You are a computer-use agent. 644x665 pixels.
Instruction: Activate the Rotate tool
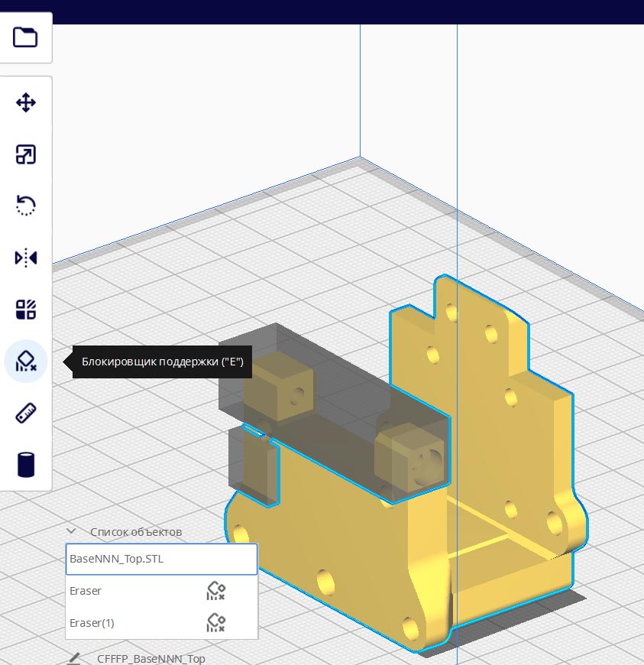[x=26, y=206]
